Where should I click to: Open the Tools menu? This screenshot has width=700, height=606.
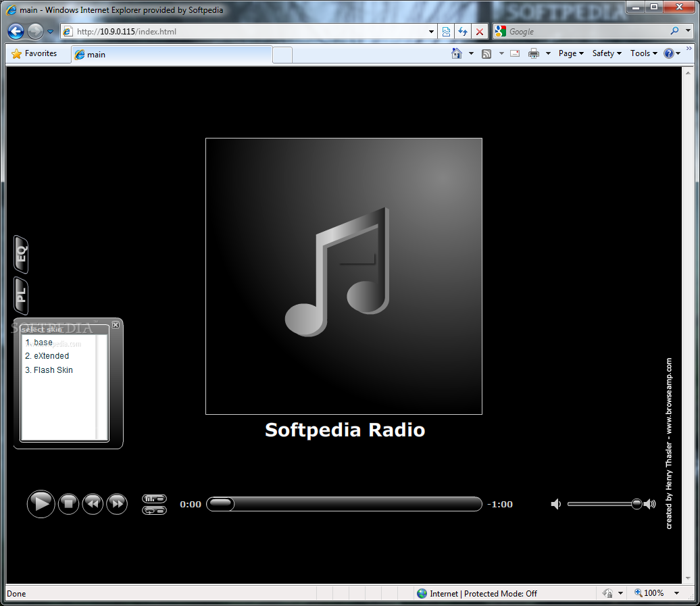click(x=644, y=53)
